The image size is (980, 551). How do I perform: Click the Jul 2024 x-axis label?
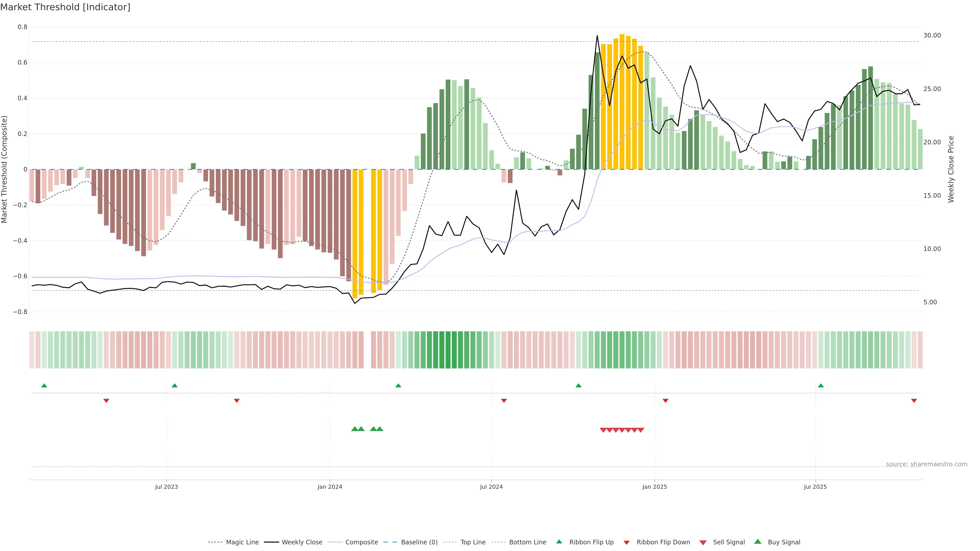(x=491, y=487)
